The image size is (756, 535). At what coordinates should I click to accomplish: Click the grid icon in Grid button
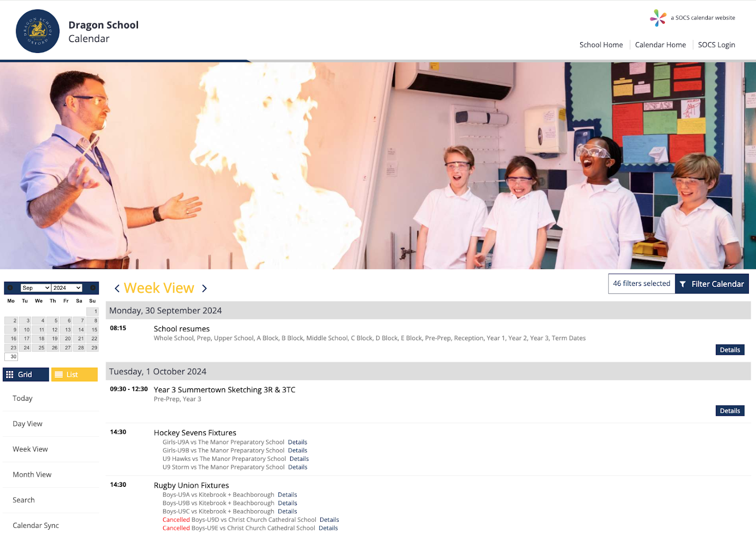tap(10, 375)
